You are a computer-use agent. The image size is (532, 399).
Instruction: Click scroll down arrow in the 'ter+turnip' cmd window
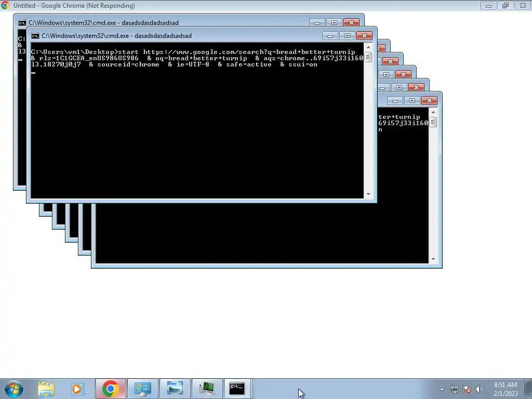(433, 259)
